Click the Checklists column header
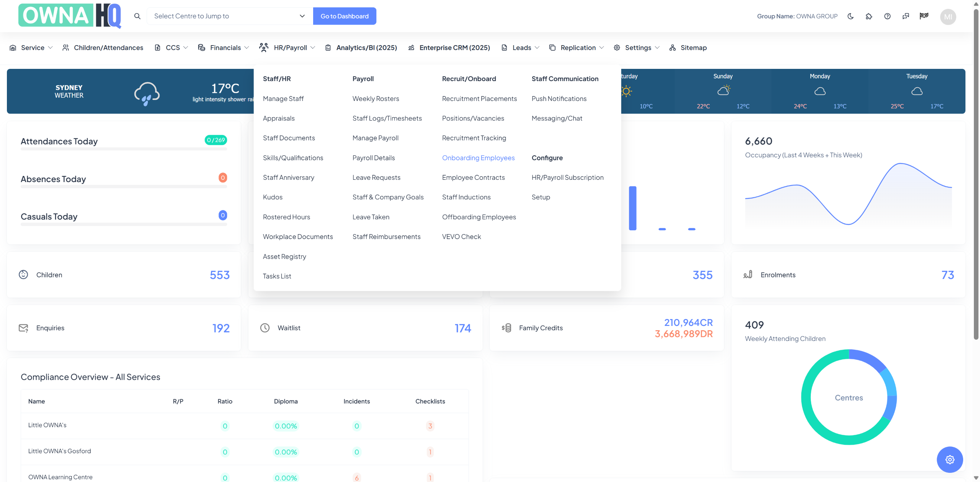The image size is (980, 482). (x=430, y=401)
